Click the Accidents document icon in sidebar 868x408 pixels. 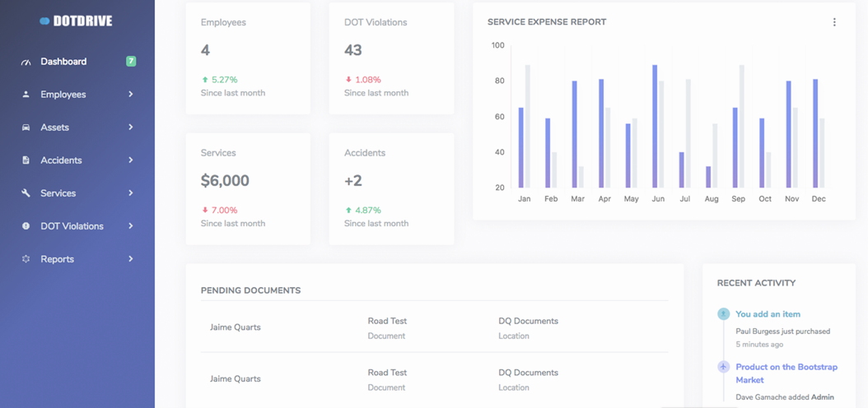click(x=26, y=160)
